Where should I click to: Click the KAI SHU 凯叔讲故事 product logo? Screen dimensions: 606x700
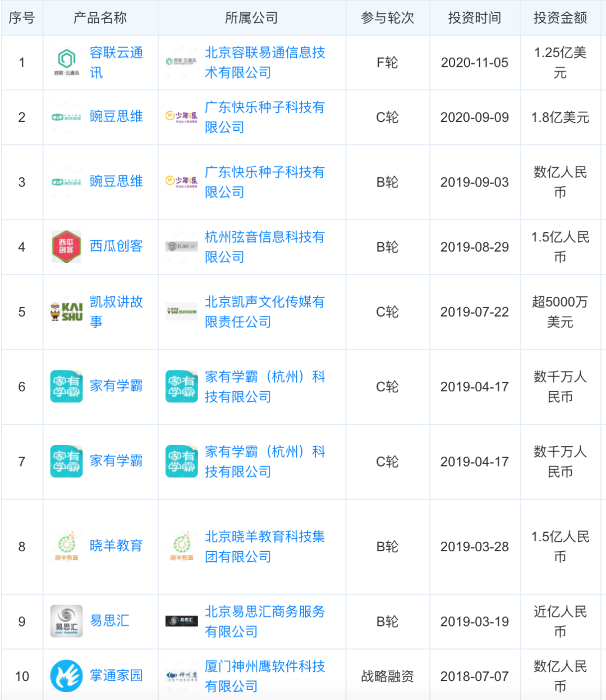click(67, 311)
